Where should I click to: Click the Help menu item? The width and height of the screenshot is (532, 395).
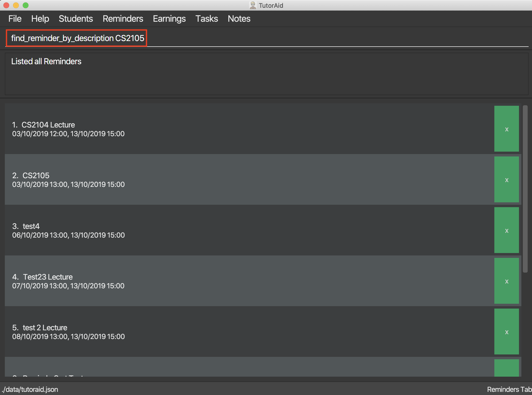40,18
